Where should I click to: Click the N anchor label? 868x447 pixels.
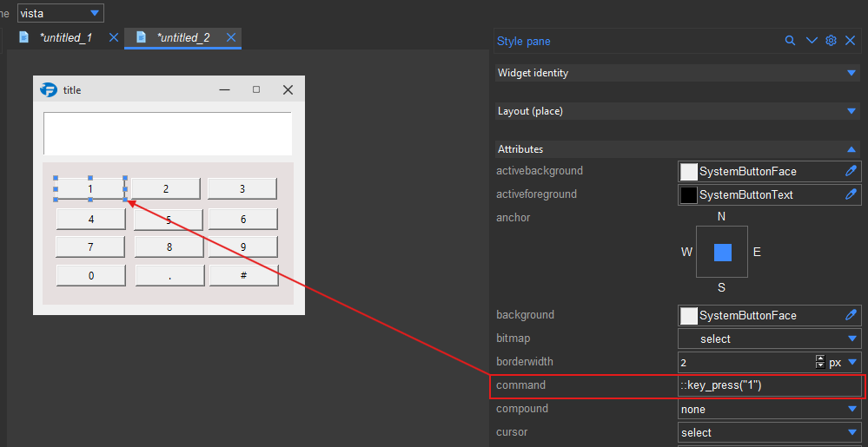721,217
